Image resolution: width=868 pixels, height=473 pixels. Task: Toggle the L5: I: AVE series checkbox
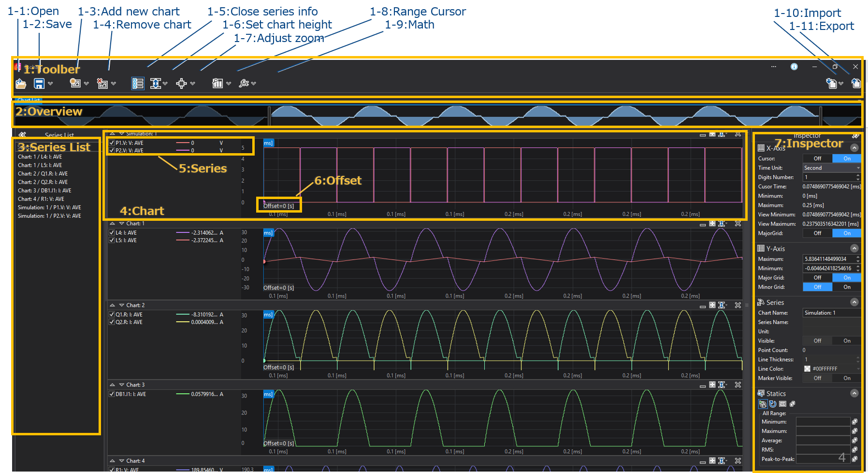(112, 241)
